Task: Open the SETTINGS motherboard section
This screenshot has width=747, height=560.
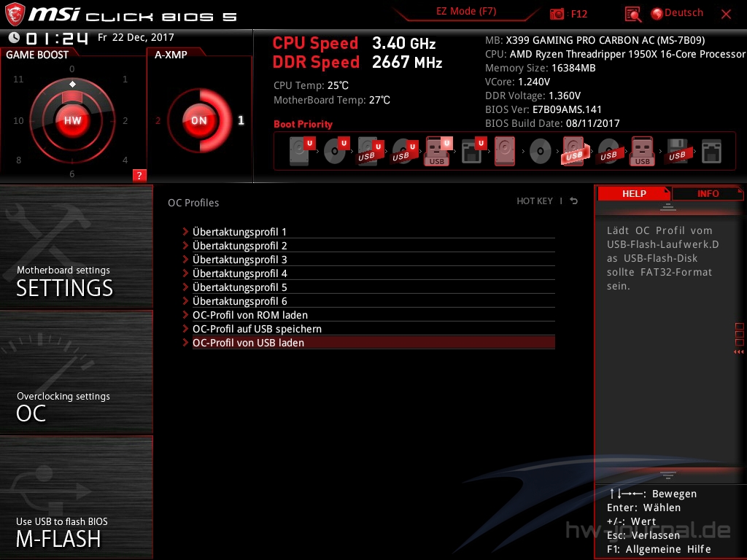Action: tap(76, 246)
